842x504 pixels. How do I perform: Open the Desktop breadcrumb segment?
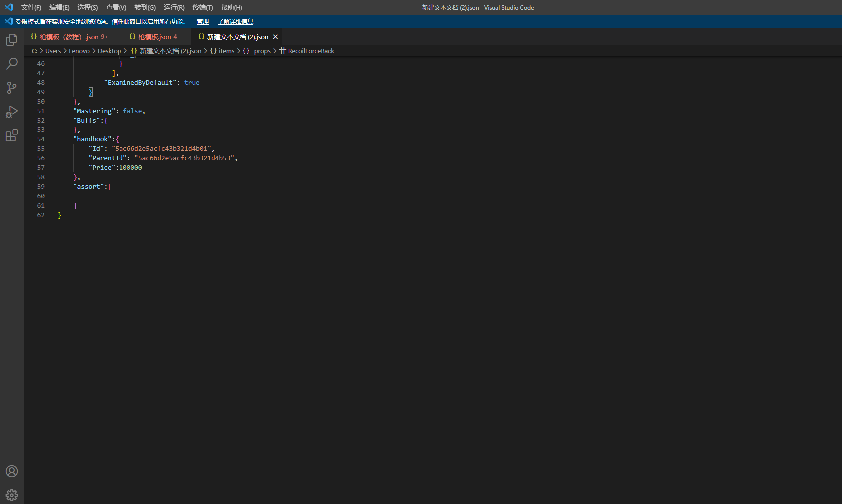point(109,51)
